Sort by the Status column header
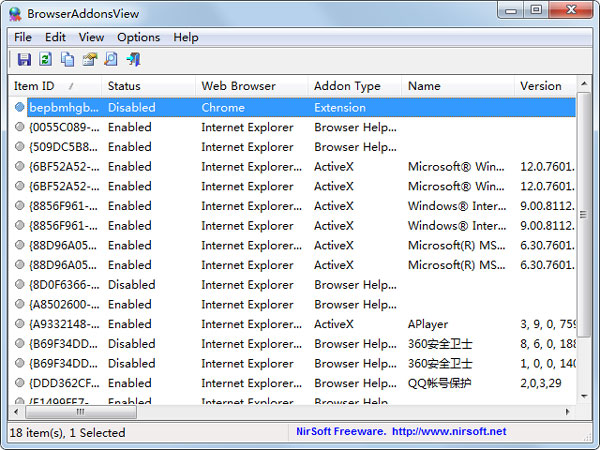The width and height of the screenshot is (600, 450). [148, 86]
